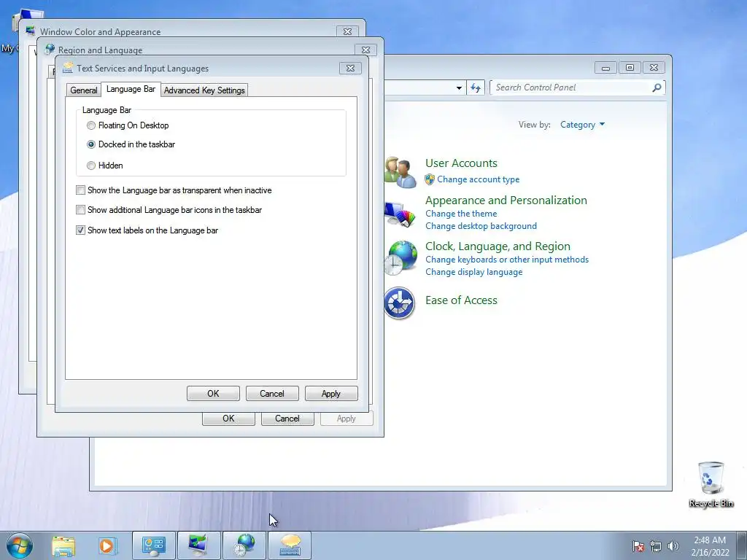Image resolution: width=747 pixels, height=560 pixels.
Task: Activate Text Services keyboard taskbar icon
Action: pyautogui.click(x=289, y=545)
